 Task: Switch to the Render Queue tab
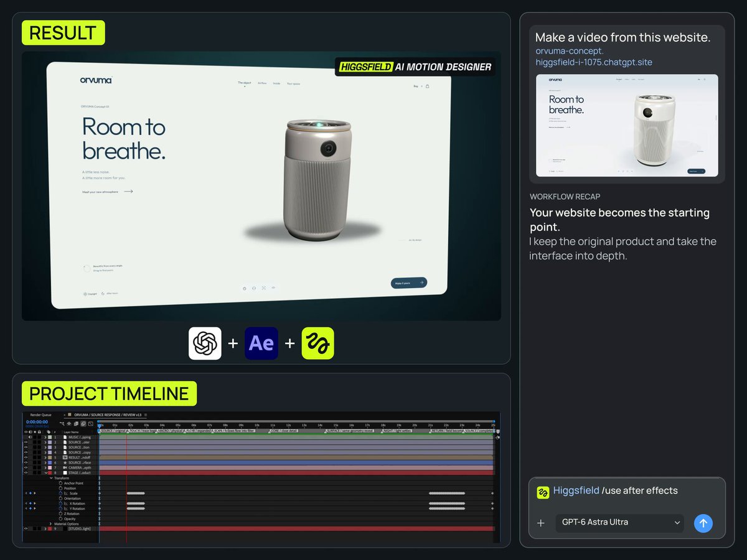tap(41, 415)
